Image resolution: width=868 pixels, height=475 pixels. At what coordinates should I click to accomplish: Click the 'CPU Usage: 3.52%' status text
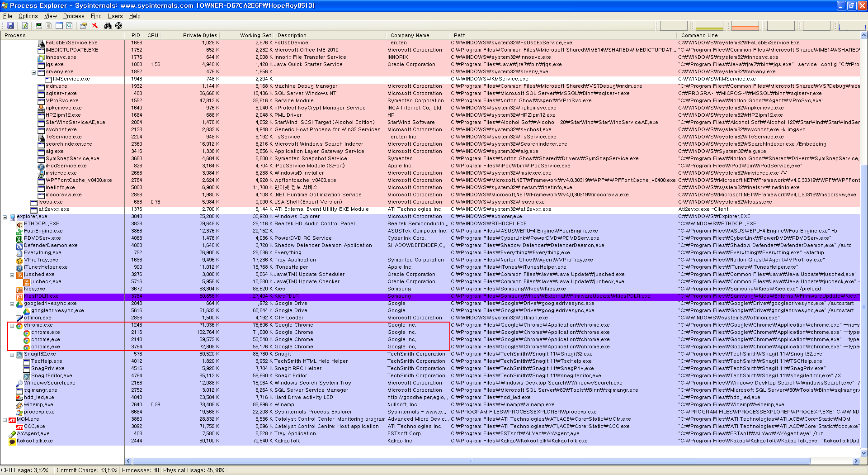25,470
